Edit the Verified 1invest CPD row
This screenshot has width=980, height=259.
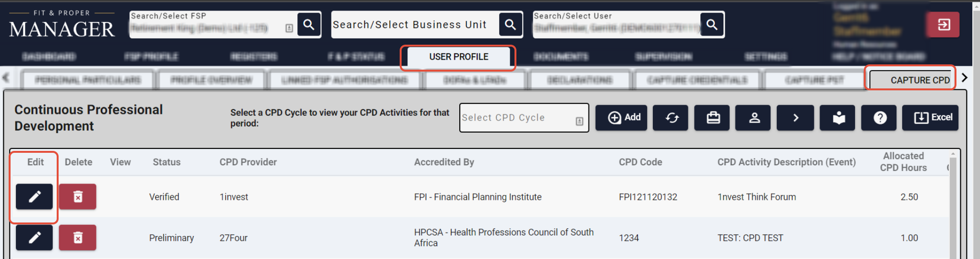[34, 197]
